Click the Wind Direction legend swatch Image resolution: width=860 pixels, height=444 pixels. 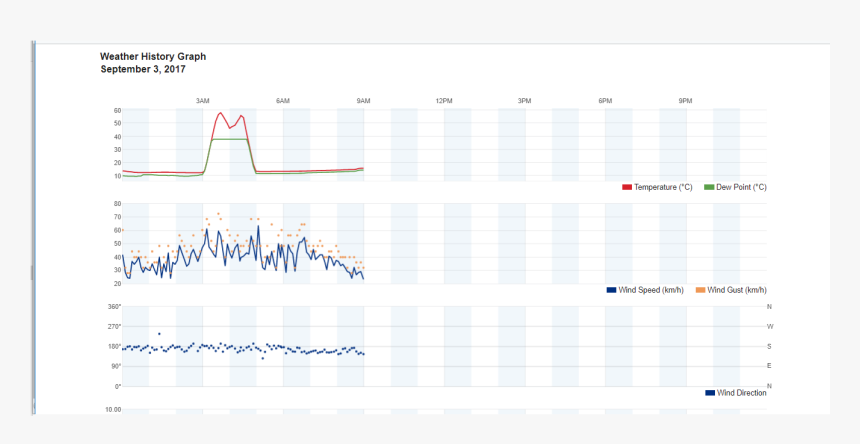[710, 393]
